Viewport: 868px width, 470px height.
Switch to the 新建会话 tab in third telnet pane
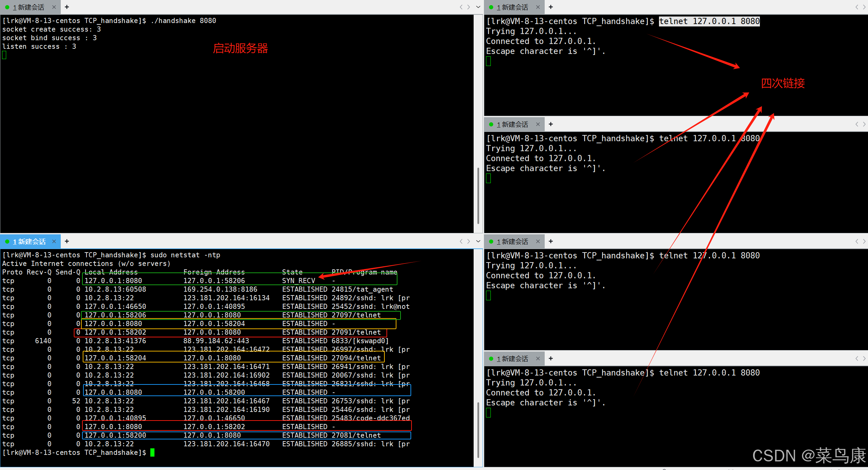pos(512,242)
